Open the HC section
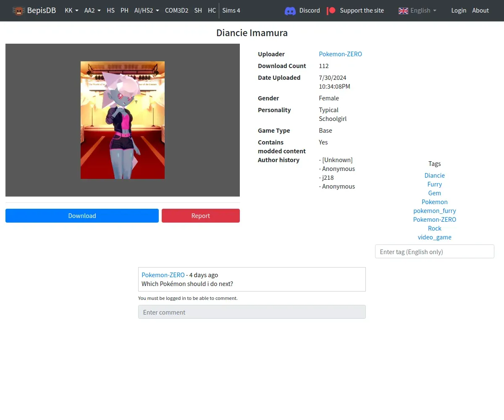The width and height of the screenshot is (504, 420). pos(212,10)
